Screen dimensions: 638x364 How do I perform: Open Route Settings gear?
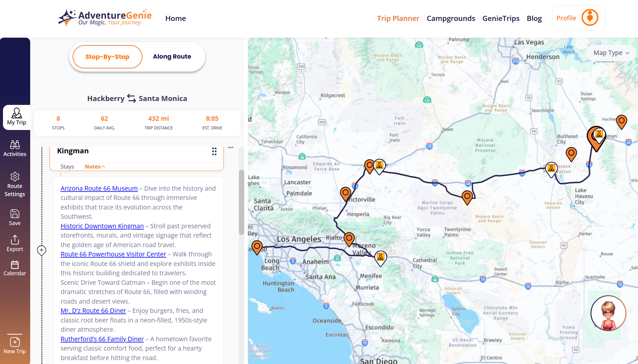[15, 184]
